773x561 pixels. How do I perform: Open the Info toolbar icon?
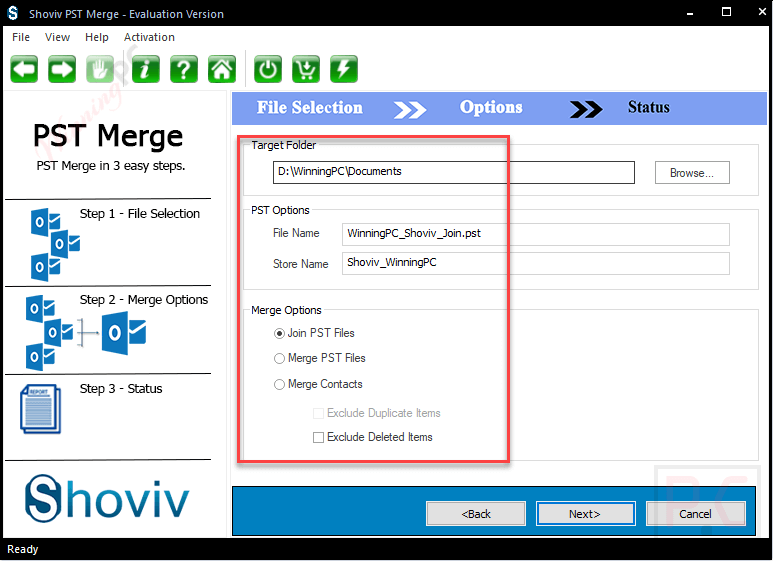145,69
